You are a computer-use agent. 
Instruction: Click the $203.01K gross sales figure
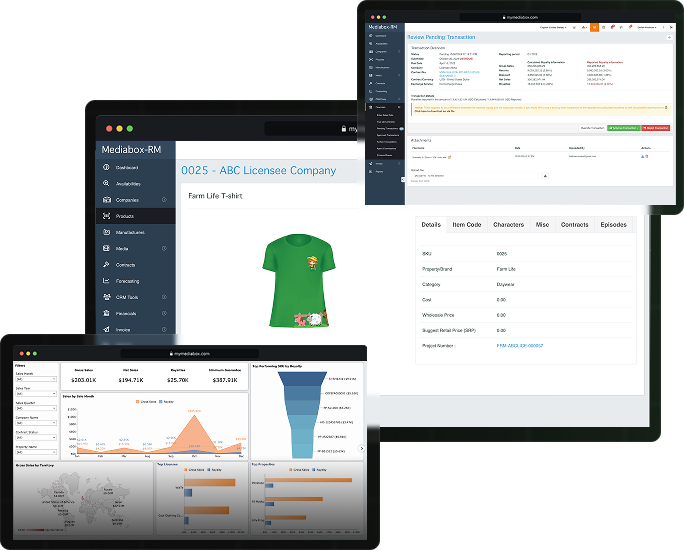[83, 380]
